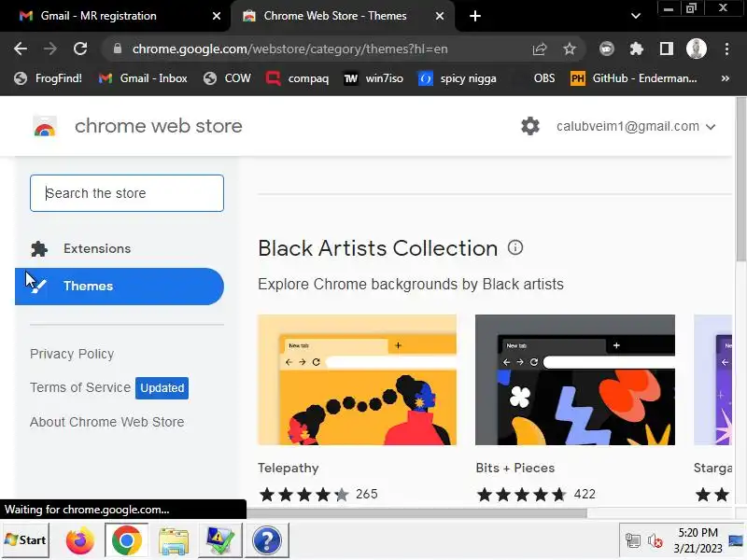Launch Firefox from the taskbar
The width and height of the screenshot is (747, 560).
click(x=79, y=541)
